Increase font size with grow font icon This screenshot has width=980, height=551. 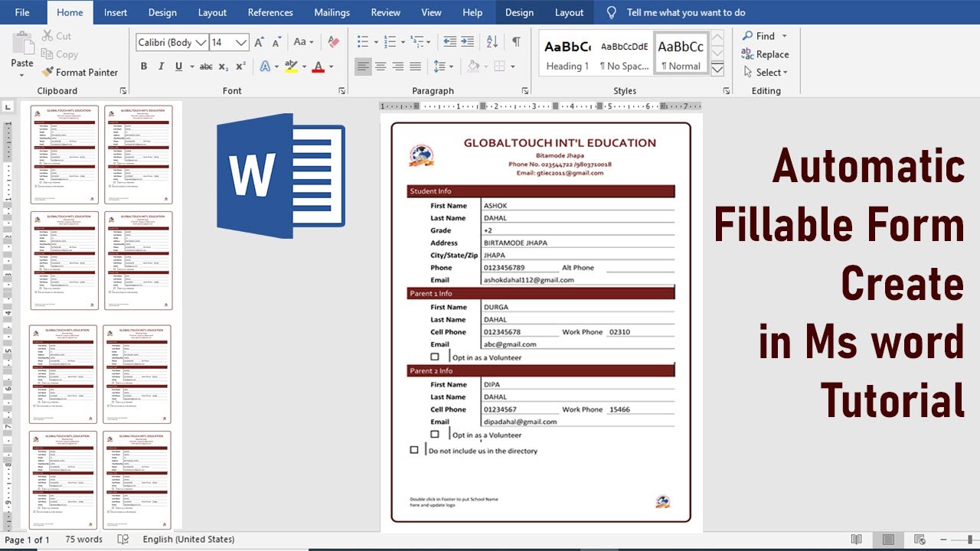coord(260,42)
